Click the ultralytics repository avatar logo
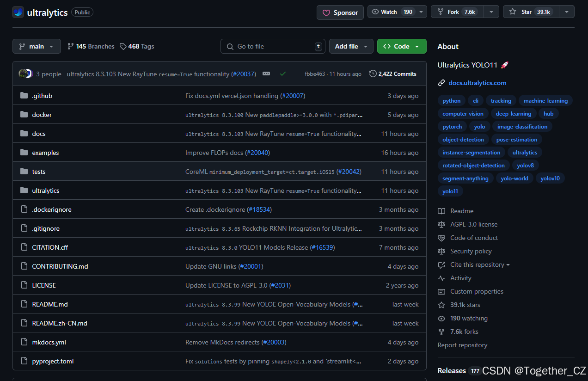The height and width of the screenshot is (381, 588). click(18, 12)
